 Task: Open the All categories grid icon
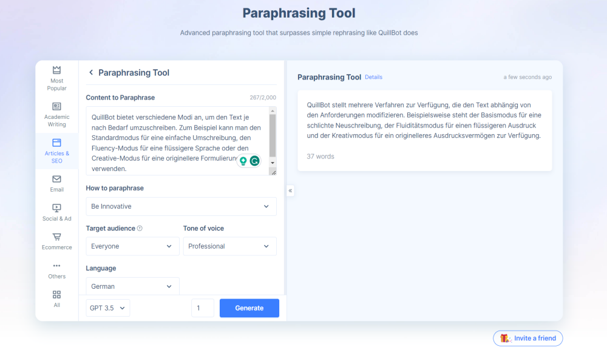(x=56, y=294)
